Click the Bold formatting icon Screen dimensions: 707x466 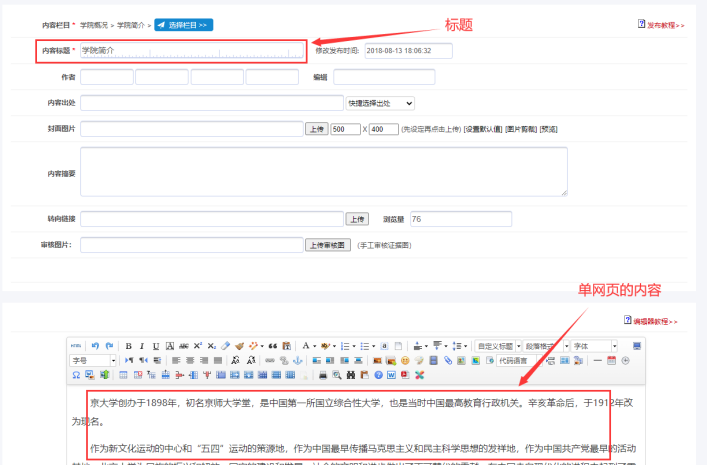pos(128,346)
